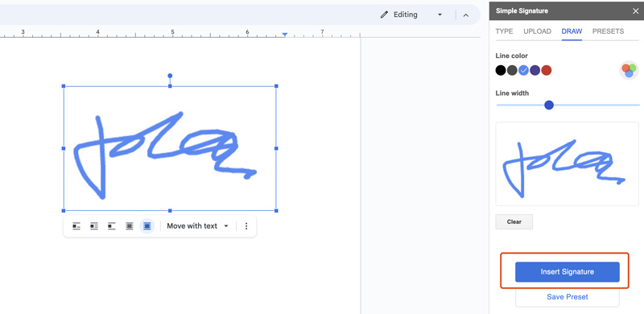This screenshot has width=644, height=314.
Task: Select the Break text icon
Action: [x=112, y=226]
